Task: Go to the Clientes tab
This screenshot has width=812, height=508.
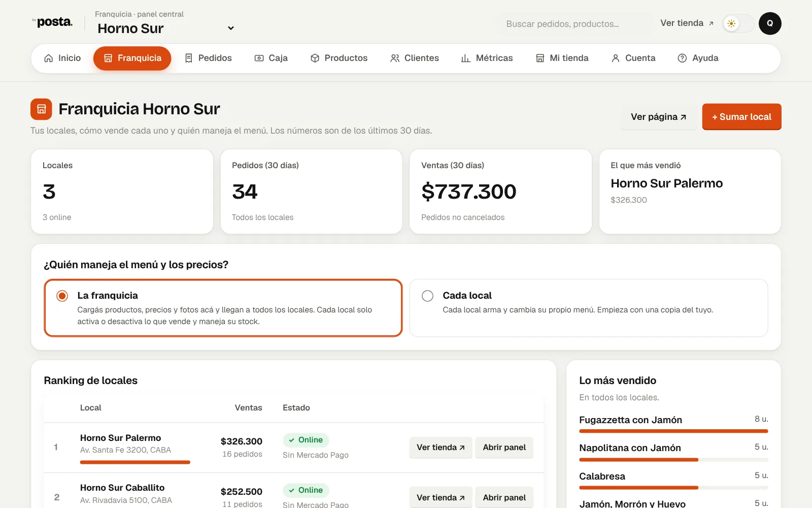Action: click(x=415, y=58)
